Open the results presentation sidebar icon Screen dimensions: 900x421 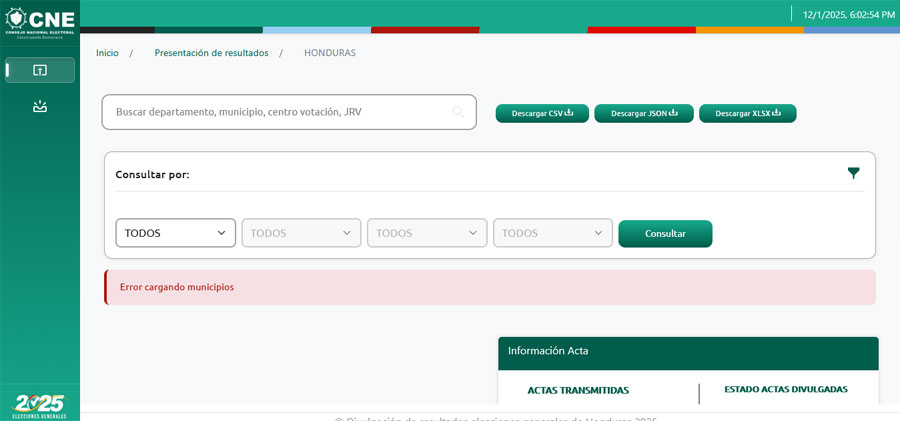click(x=40, y=70)
